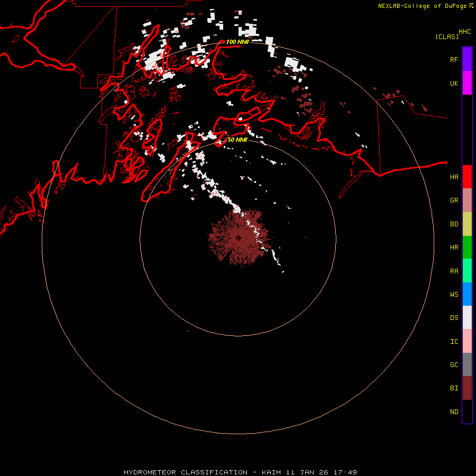Click the HA red legend swatch

[467, 177]
